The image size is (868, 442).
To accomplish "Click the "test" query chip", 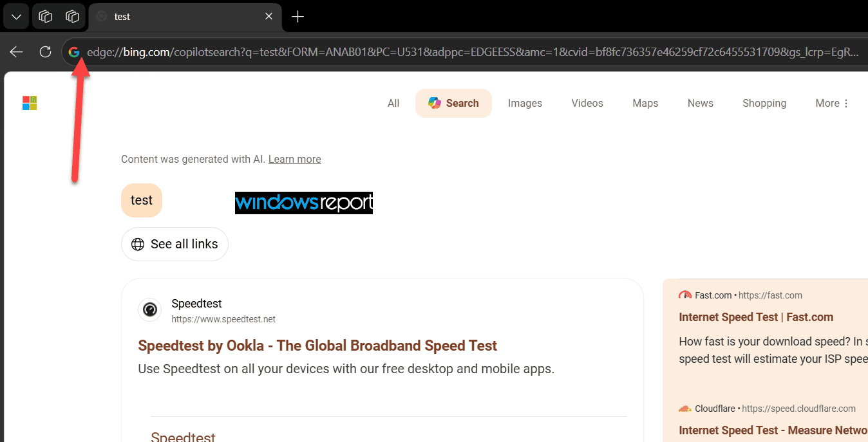I will [x=142, y=200].
